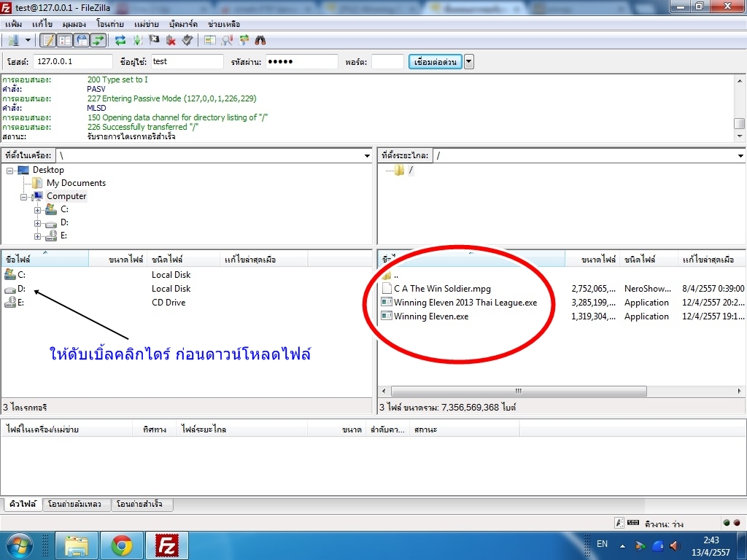Select the E: CD drive in list
The height and width of the screenshot is (560, 747).
(20, 303)
